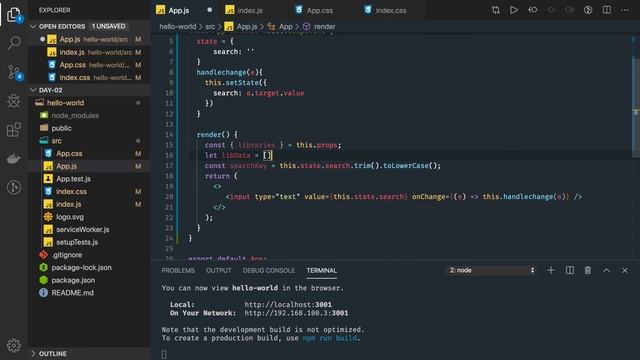
Task: Open the Debug Console panel tab
Action: 269,270
